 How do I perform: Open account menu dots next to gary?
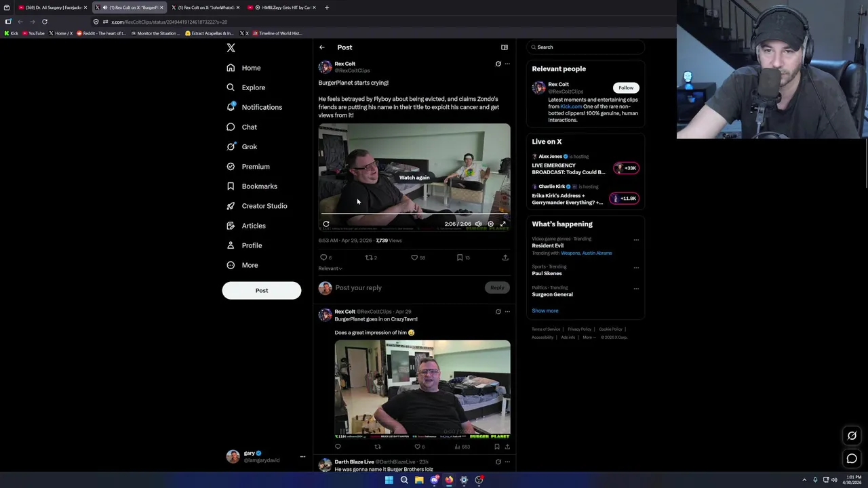[x=302, y=457]
